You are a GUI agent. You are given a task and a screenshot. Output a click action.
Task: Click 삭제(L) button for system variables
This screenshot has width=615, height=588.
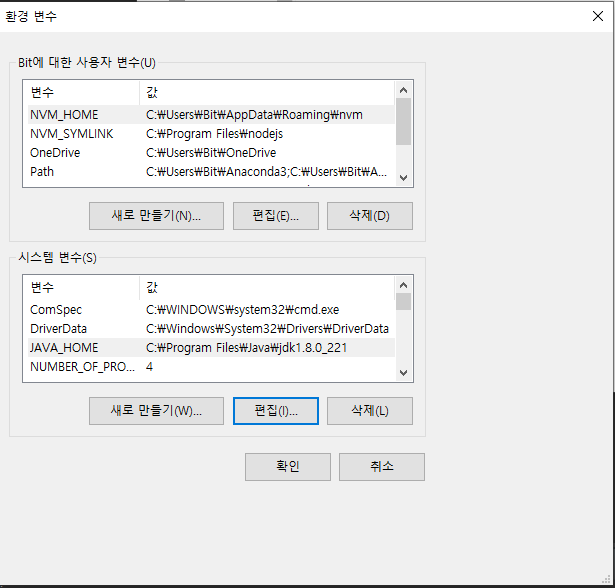point(369,411)
